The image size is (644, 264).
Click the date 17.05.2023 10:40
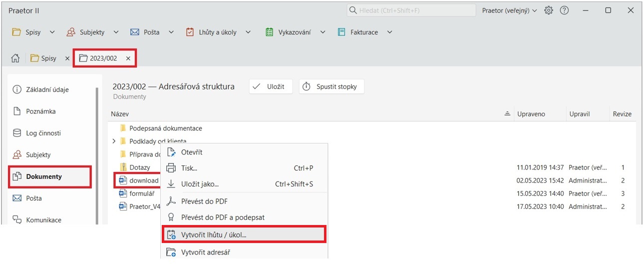(x=540, y=206)
